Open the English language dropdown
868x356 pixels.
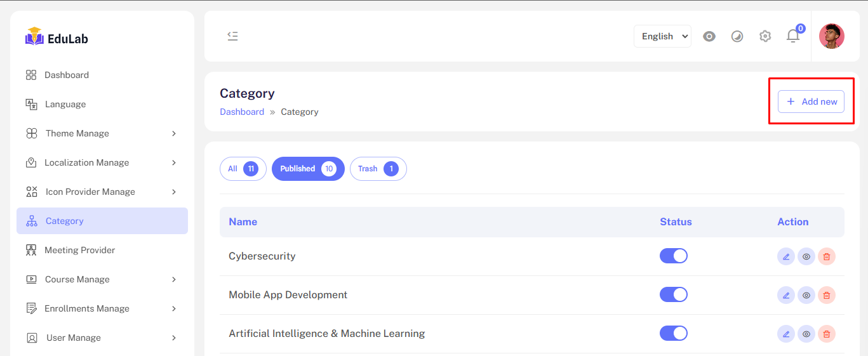click(x=662, y=36)
